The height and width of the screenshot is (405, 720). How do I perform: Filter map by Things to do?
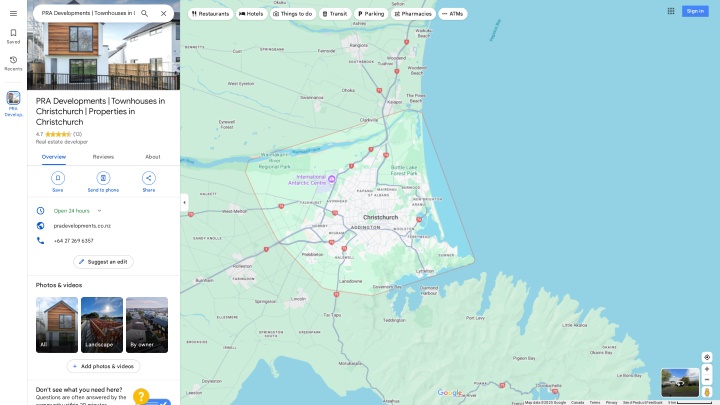tap(292, 14)
